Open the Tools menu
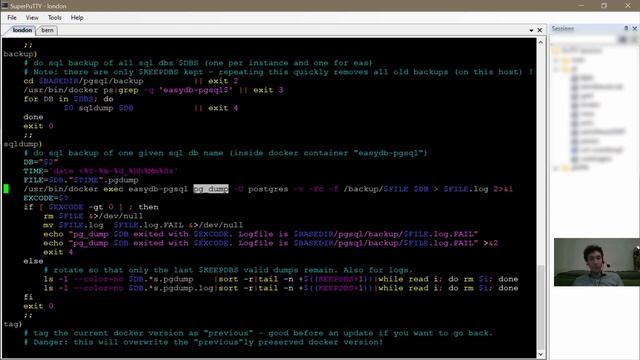This screenshot has width=640, height=360. click(x=54, y=18)
